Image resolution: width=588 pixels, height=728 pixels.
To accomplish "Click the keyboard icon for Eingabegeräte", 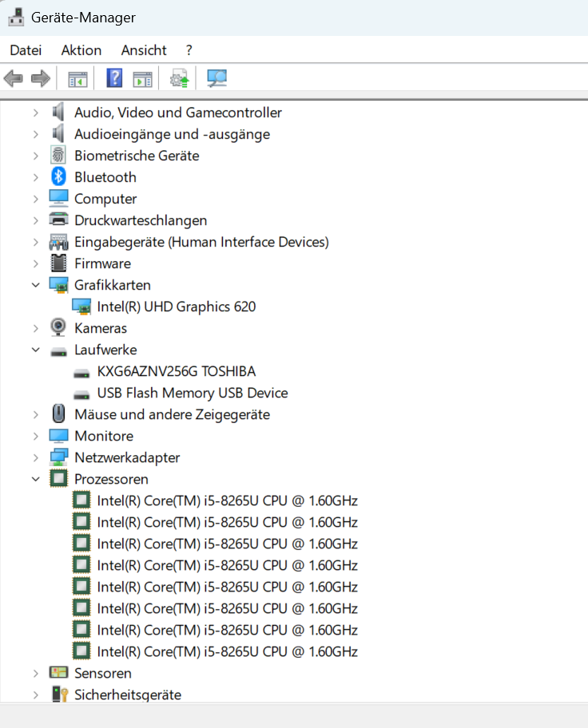I will click(58, 243).
